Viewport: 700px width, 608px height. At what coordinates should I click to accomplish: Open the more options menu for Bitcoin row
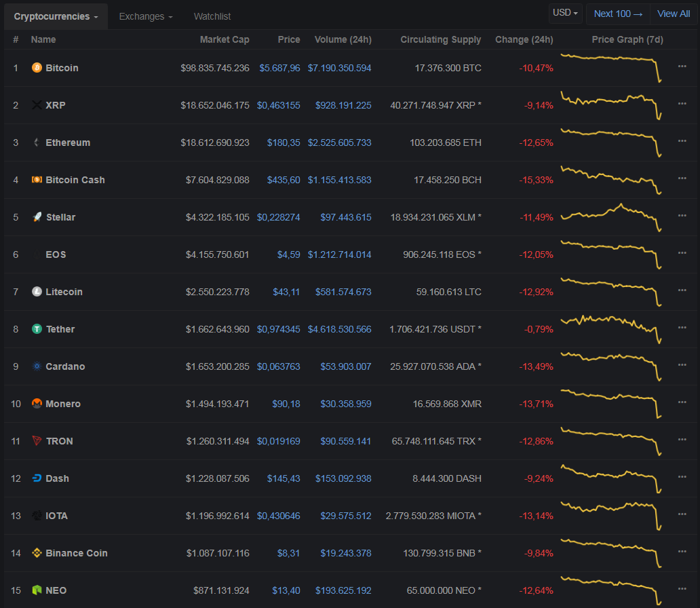(x=682, y=66)
